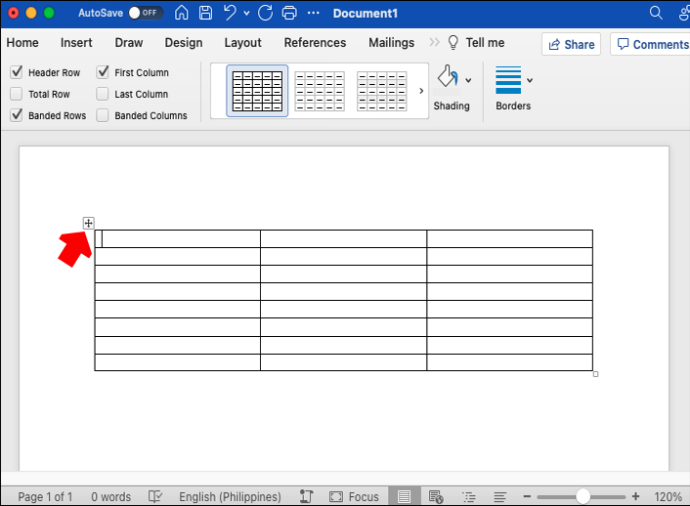Open the Comments pane button
Image resolution: width=690 pixels, height=506 pixels.
652,44
